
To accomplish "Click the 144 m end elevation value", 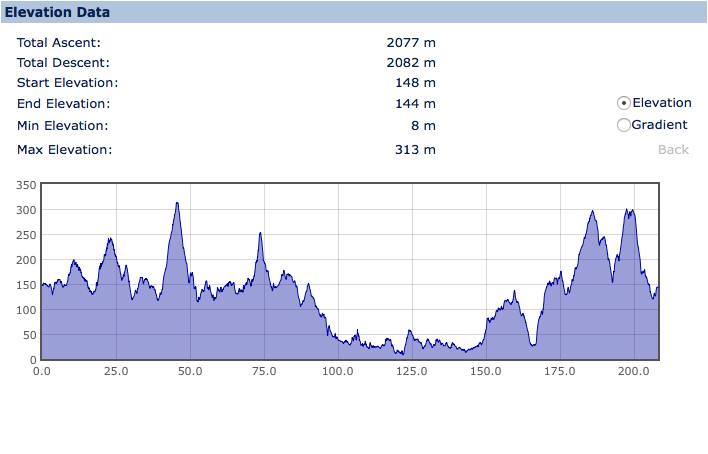I will (415, 104).
